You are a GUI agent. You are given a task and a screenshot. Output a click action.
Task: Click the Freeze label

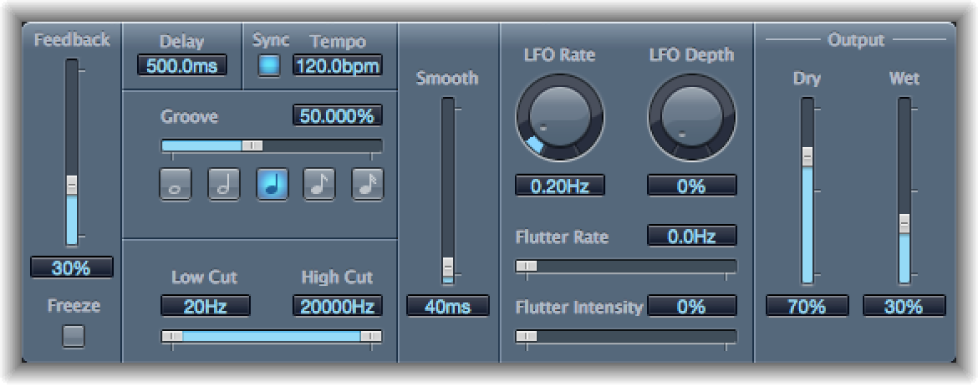coord(74,306)
